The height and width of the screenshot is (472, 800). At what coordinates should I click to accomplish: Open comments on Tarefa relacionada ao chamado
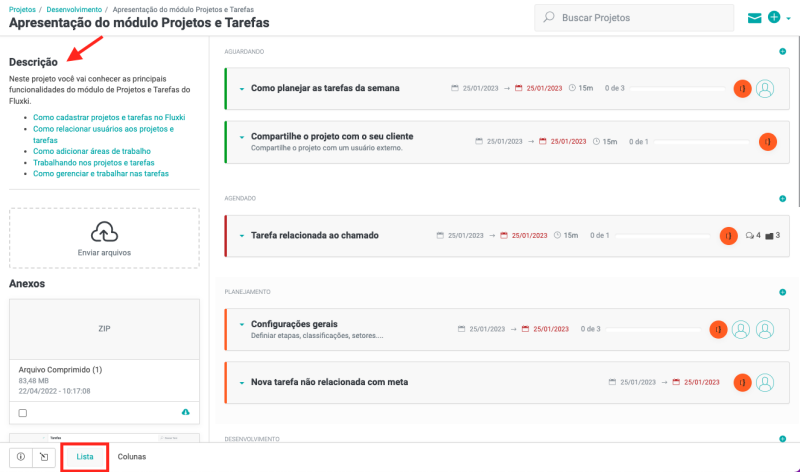750,236
